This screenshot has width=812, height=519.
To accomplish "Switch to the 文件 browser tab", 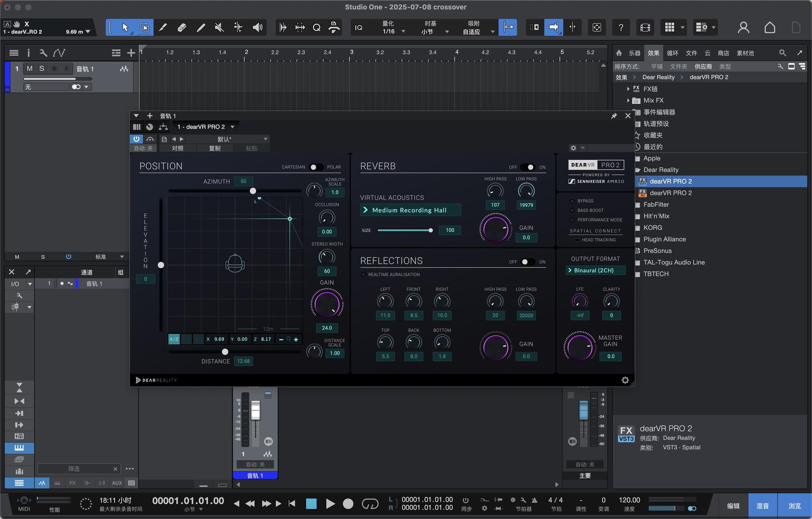I will tap(691, 53).
